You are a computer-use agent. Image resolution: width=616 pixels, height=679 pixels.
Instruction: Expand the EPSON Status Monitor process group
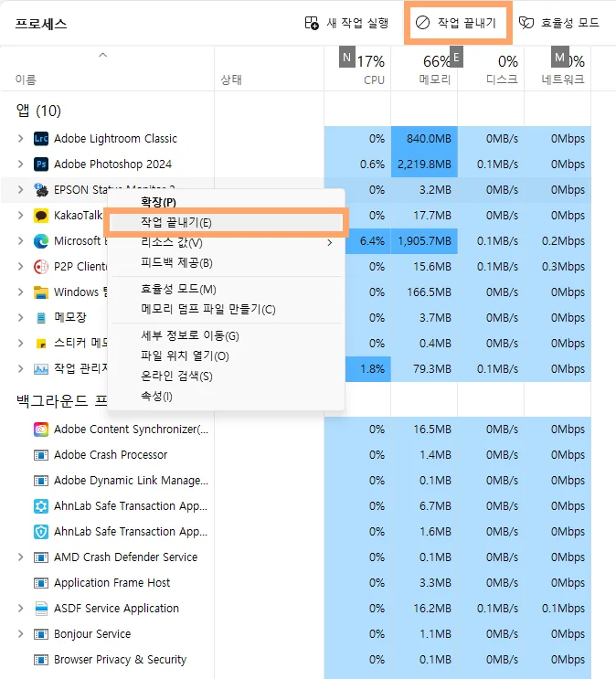[20, 190]
